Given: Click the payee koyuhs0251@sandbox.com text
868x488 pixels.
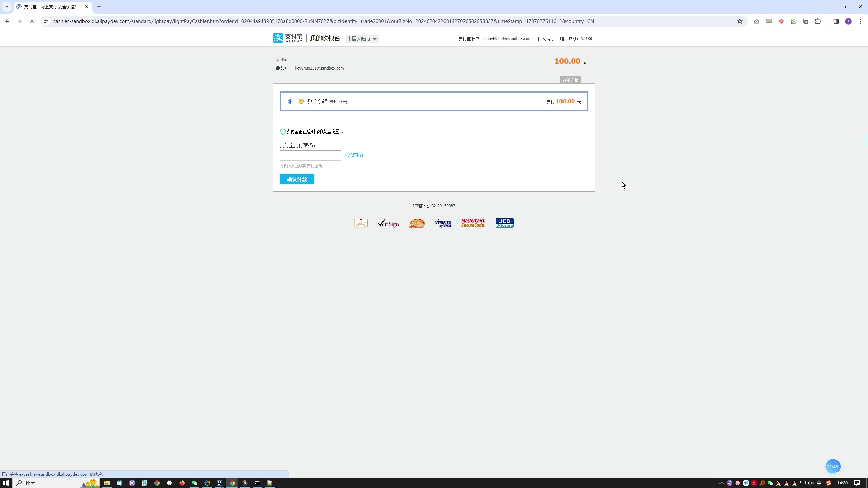Looking at the screenshot, I should (319, 68).
